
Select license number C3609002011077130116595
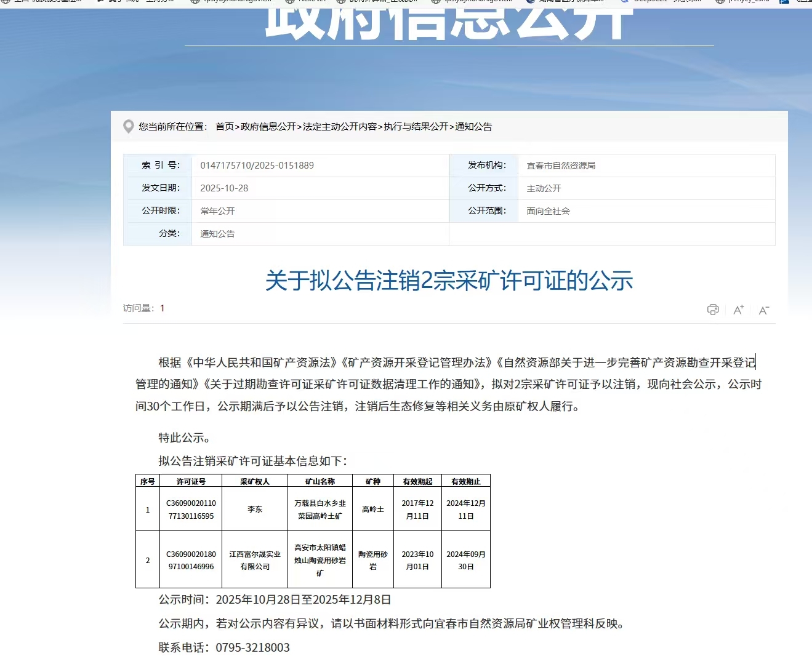click(191, 510)
